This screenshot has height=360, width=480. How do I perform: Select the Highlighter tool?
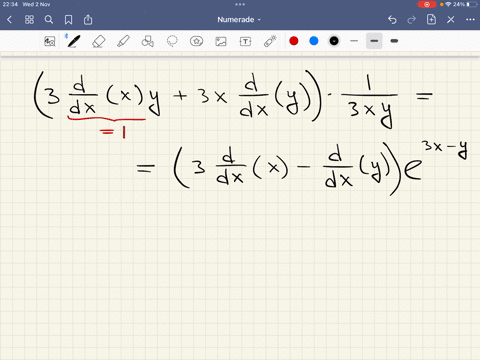[x=123, y=41]
